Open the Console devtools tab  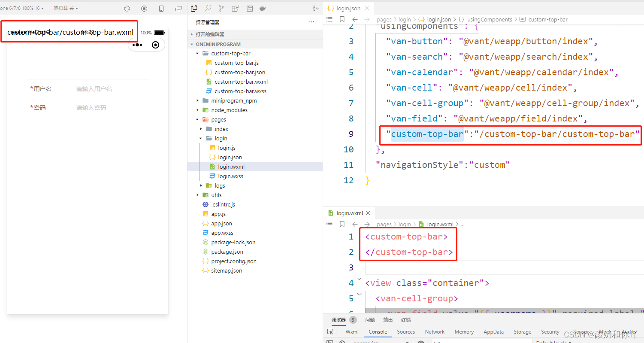(x=378, y=332)
